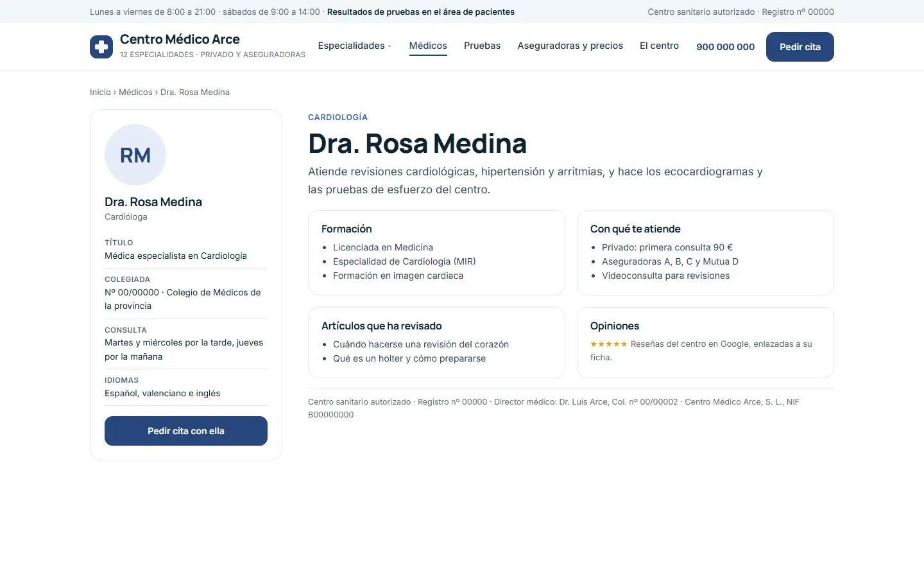
Task: Click the CARDIOLOGÍA specialty label
Action: (x=338, y=118)
